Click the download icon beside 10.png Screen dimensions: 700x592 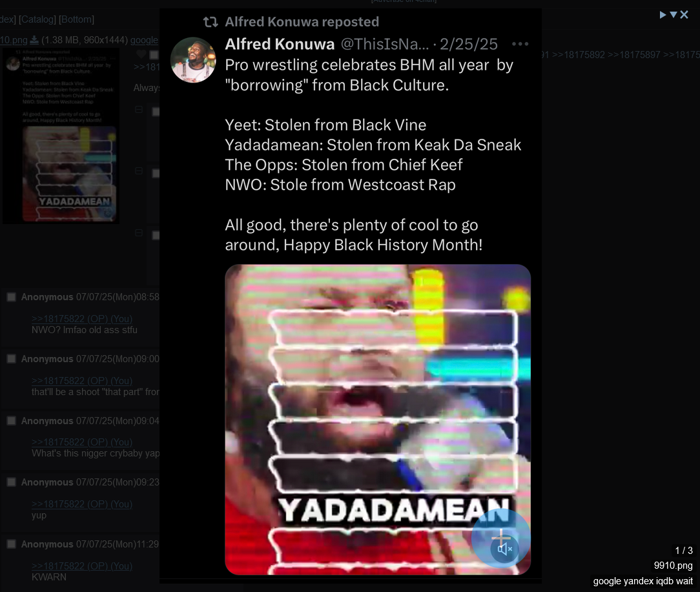click(34, 40)
